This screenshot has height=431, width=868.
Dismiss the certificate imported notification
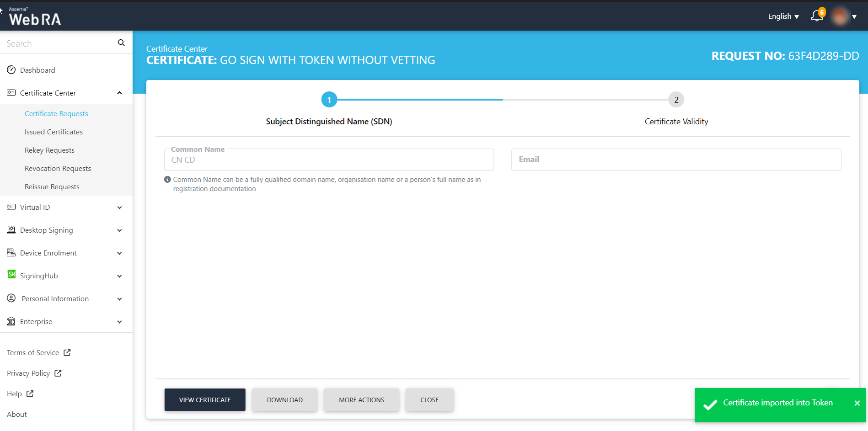coord(857,403)
